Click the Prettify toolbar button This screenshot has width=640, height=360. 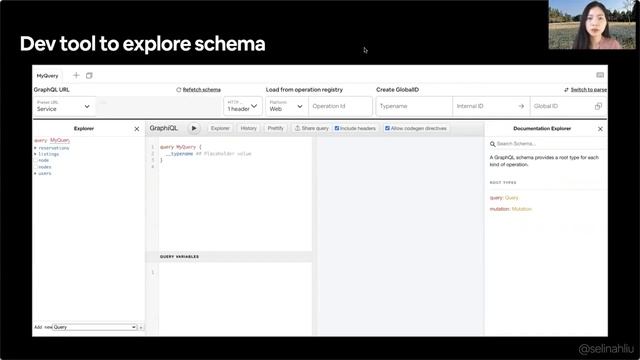click(x=276, y=128)
